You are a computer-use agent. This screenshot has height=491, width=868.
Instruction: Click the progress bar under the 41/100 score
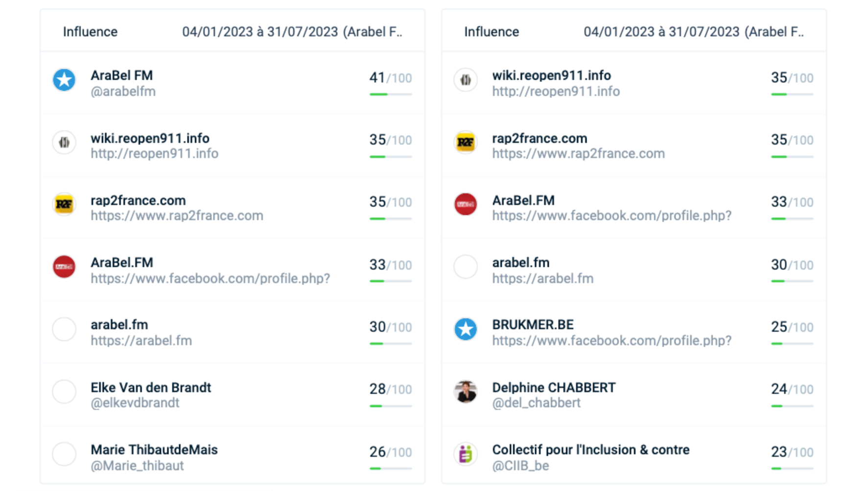pos(391,94)
